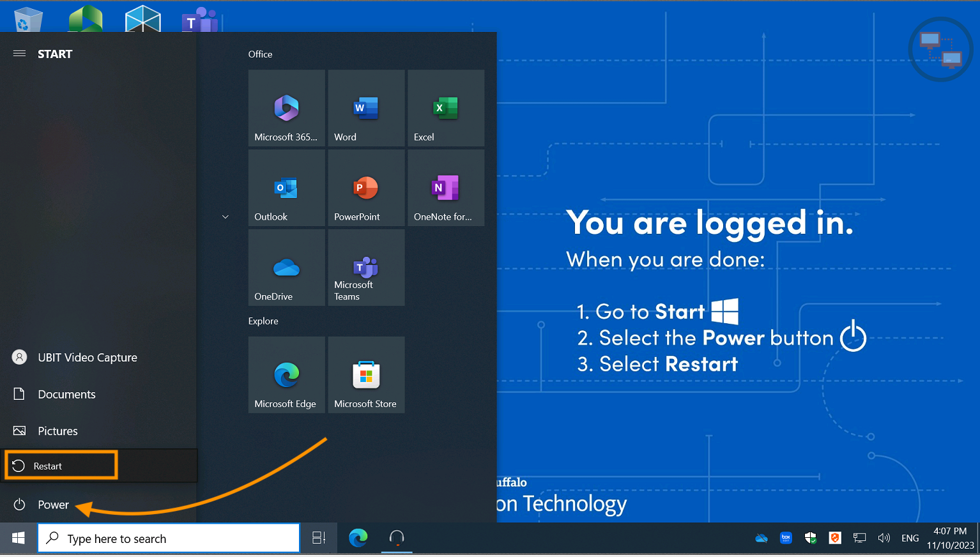The height and width of the screenshot is (557, 980).
Task: Click the taskbar search box
Action: click(x=169, y=538)
